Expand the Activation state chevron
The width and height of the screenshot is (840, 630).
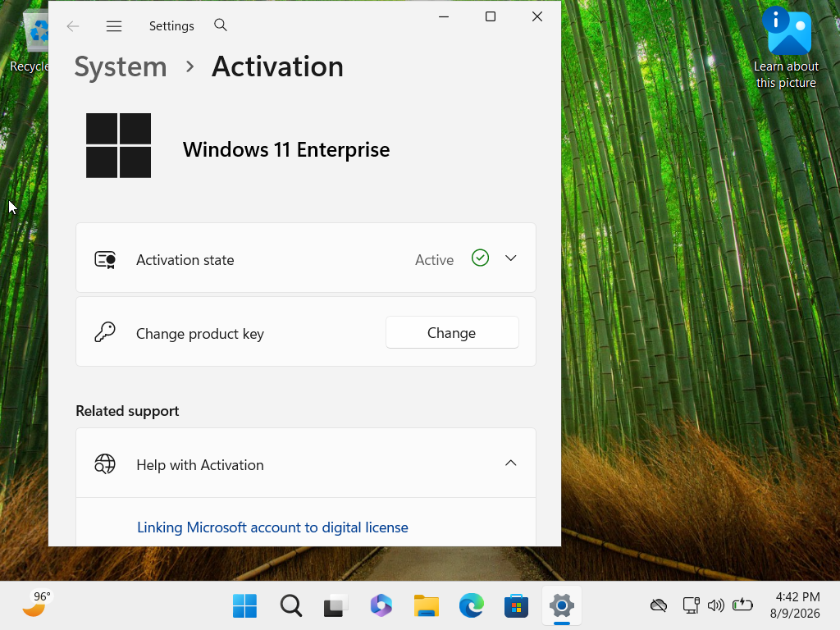point(510,258)
